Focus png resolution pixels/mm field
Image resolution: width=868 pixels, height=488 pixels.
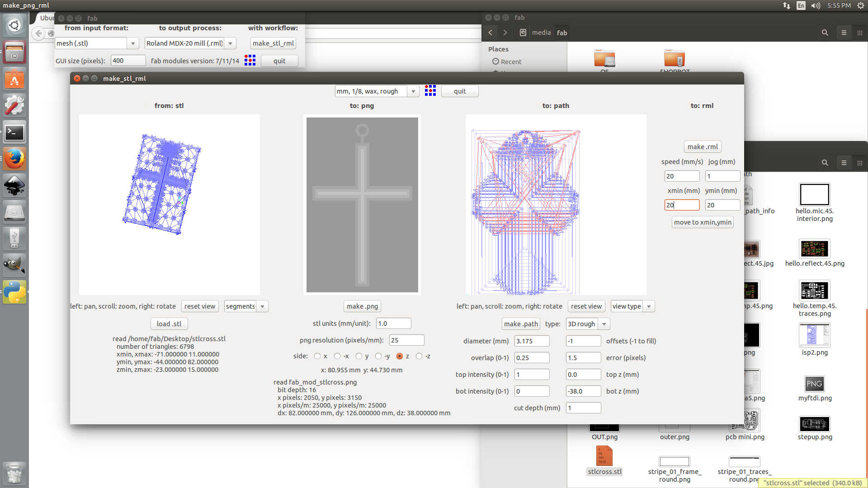(x=406, y=340)
